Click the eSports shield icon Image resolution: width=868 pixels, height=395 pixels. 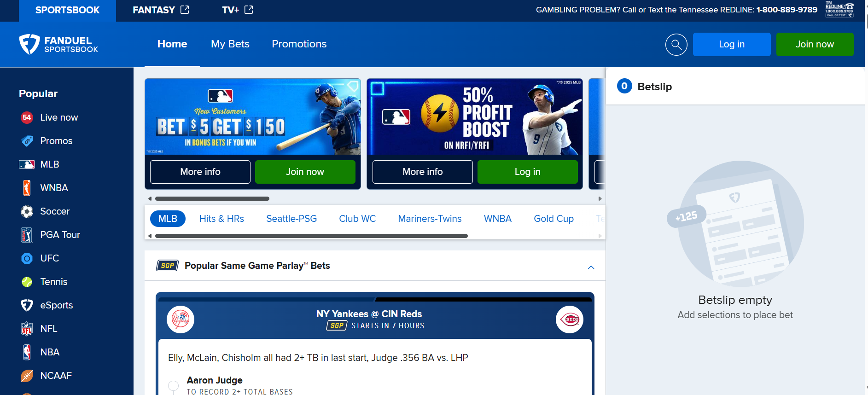pyautogui.click(x=27, y=305)
